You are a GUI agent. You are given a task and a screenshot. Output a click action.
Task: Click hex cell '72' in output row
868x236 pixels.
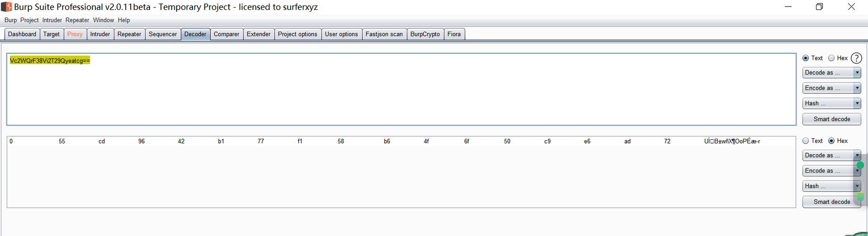click(667, 141)
